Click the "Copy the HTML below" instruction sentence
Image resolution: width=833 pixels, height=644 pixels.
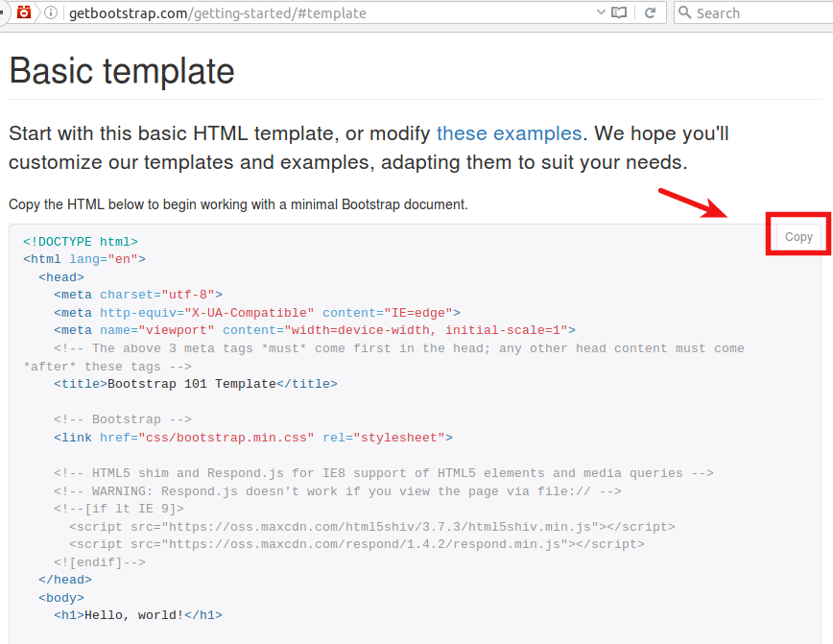238,204
